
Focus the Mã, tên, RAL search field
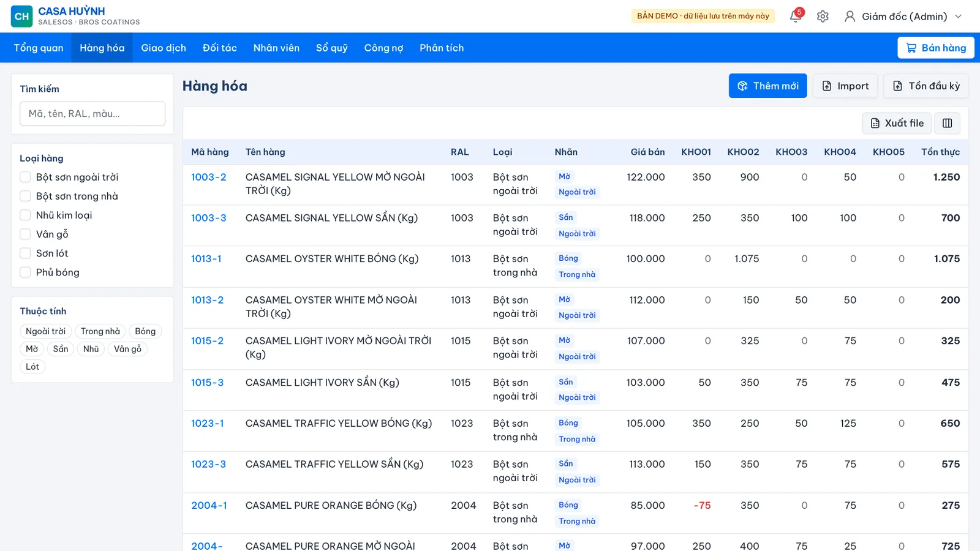point(92,113)
